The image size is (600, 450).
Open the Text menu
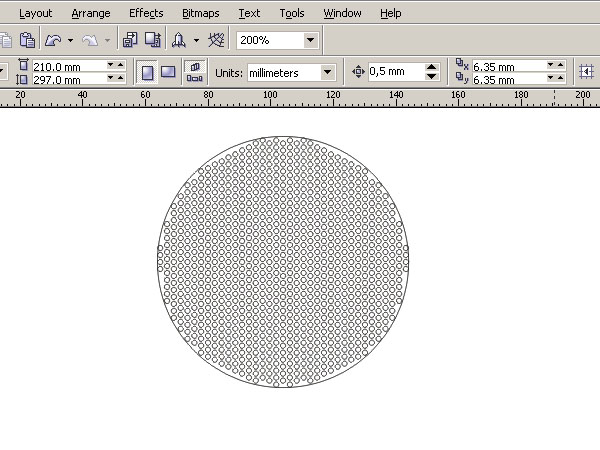[x=249, y=13]
